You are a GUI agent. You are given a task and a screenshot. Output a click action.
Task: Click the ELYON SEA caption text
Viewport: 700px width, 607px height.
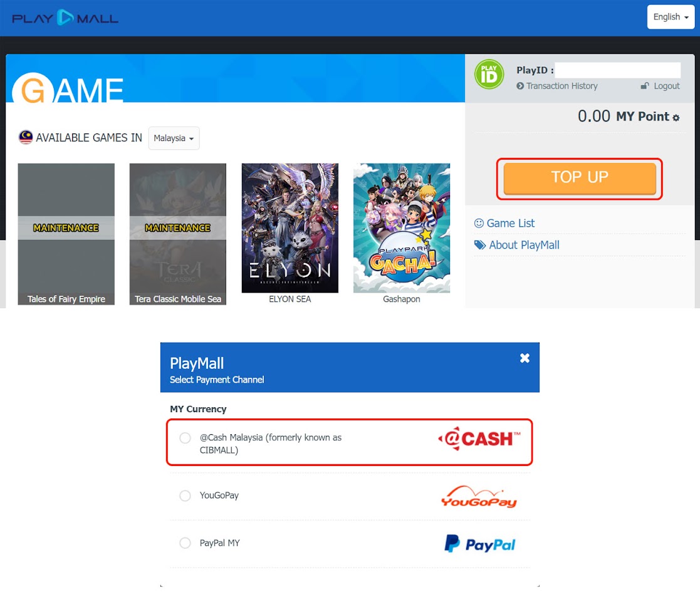pos(290,299)
